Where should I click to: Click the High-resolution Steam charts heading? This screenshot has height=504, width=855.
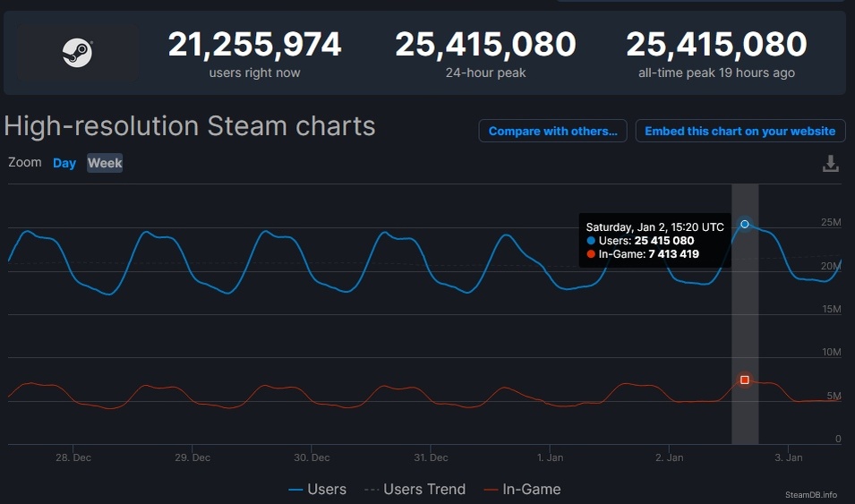click(189, 126)
